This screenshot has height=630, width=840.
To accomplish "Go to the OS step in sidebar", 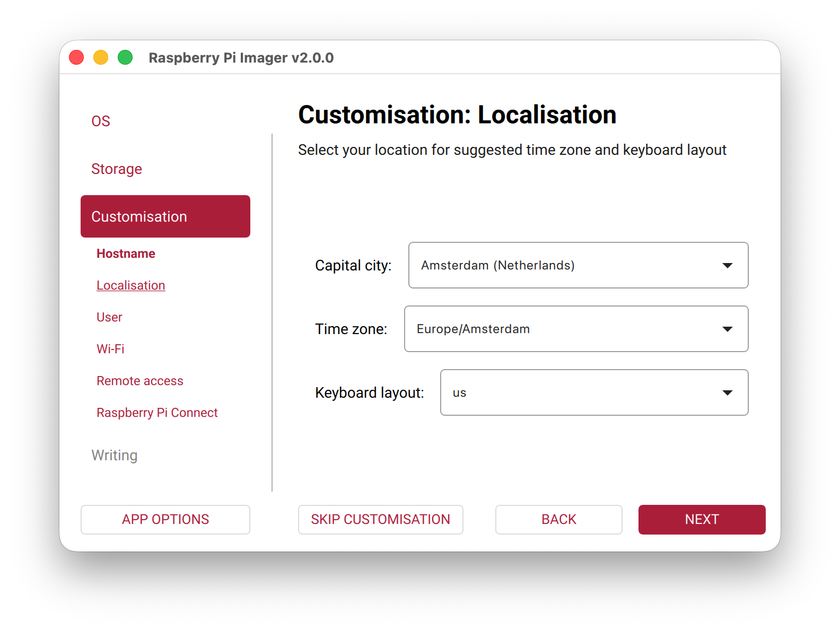I will point(101,121).
